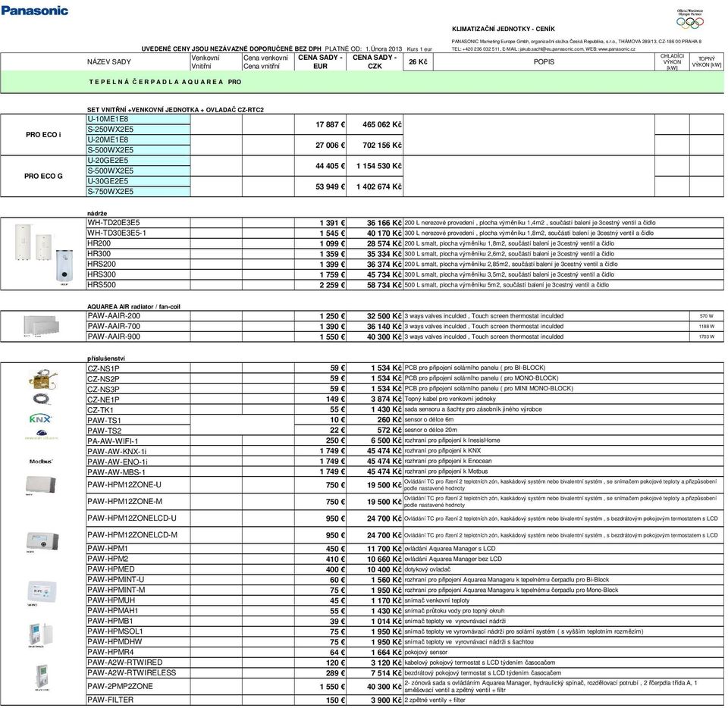
Task: Click the 'rozhraní pro připojení k Enocean' description
Action: click(x=448, y=461)
